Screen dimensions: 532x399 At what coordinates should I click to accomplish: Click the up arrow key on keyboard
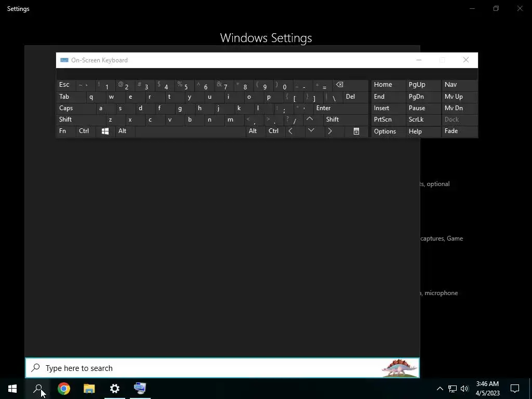[x=310, y=119]
